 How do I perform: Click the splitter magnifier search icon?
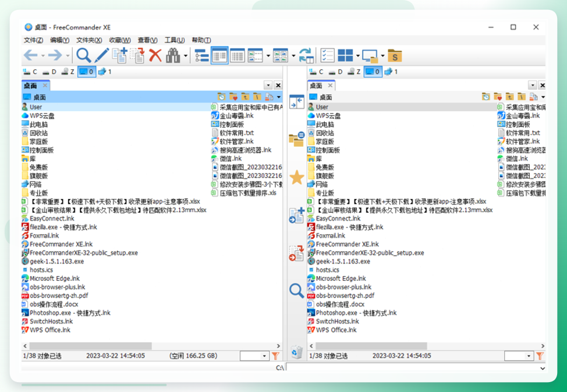point(296,290)
